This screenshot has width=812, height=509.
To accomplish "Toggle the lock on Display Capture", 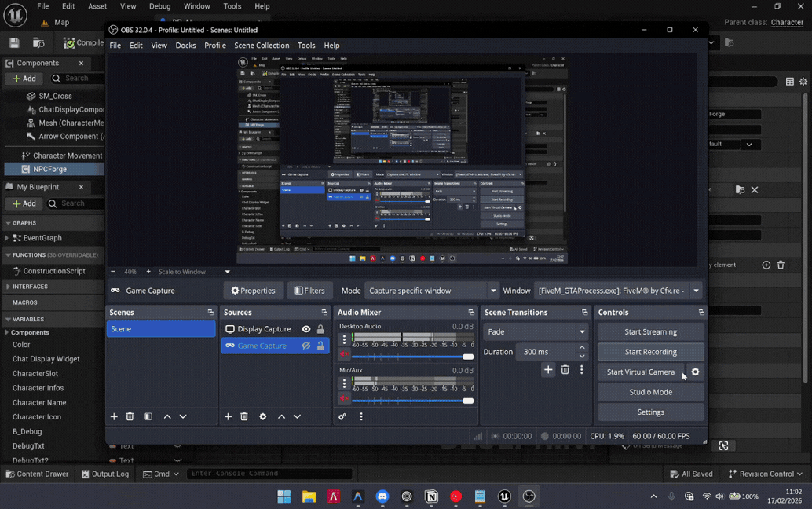I will (x=320, y=329).
